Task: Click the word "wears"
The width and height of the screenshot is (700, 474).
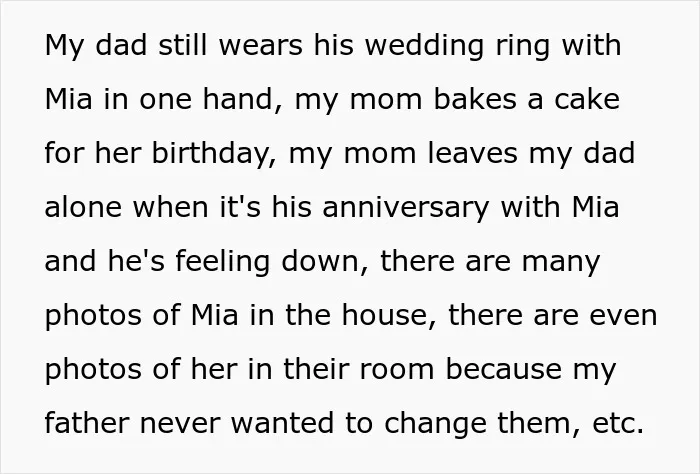Action: click(x=260, y=47)
